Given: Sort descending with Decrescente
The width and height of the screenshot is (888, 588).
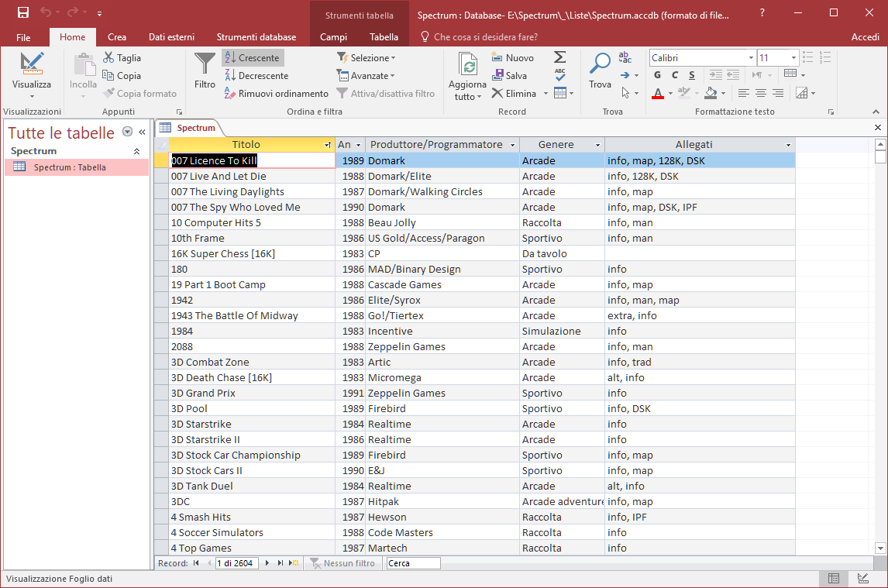Looking at the screenshot, I should coord(256,75).
